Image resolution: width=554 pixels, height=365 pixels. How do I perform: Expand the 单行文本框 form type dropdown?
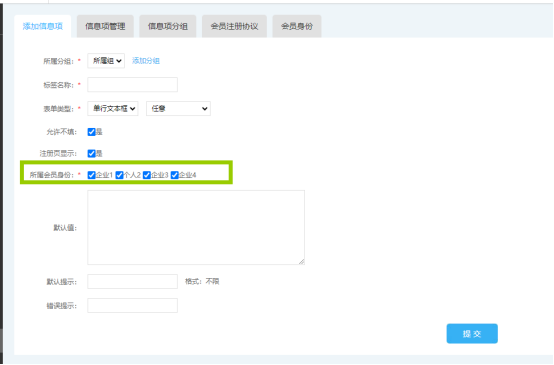pyautogui.click(x=113, y=108)
